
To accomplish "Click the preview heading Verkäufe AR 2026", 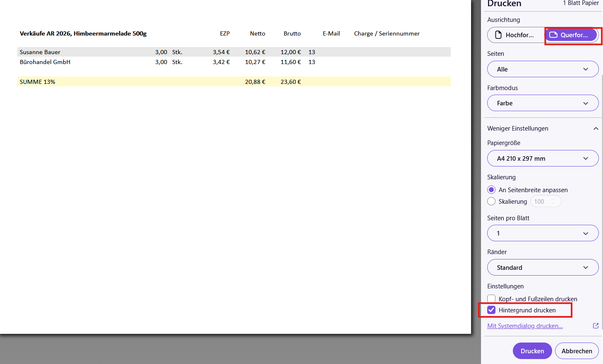I will (x=83, y=33).
